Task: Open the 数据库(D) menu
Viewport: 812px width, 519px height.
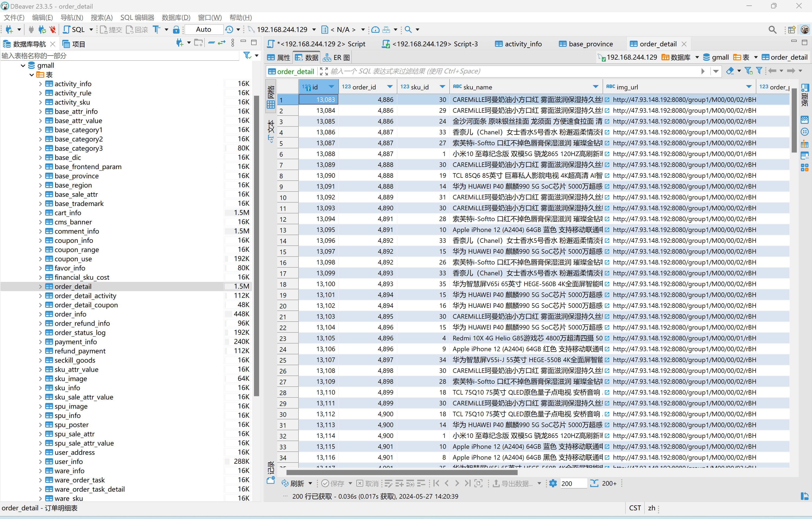Action: coord(176,18)
